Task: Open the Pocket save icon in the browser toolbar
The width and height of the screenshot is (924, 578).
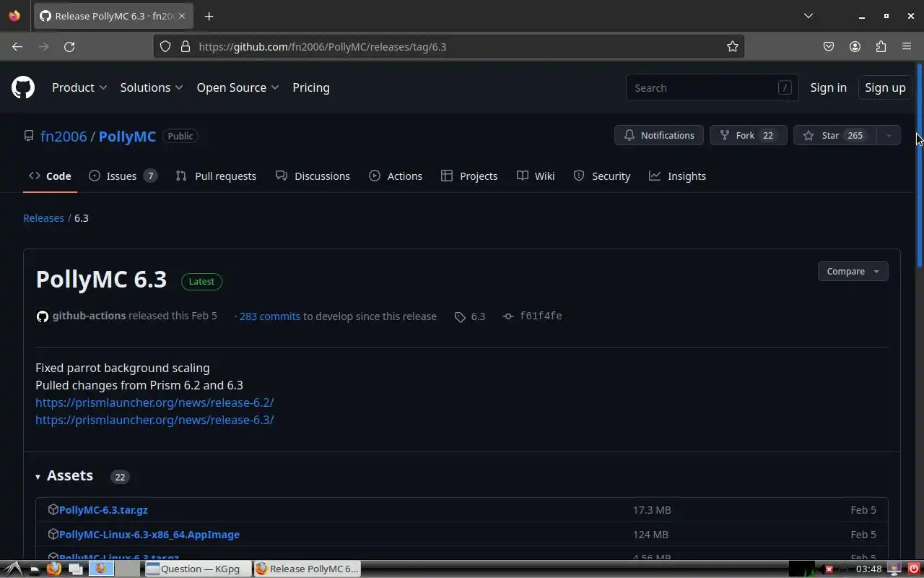Action: (829, 46)
